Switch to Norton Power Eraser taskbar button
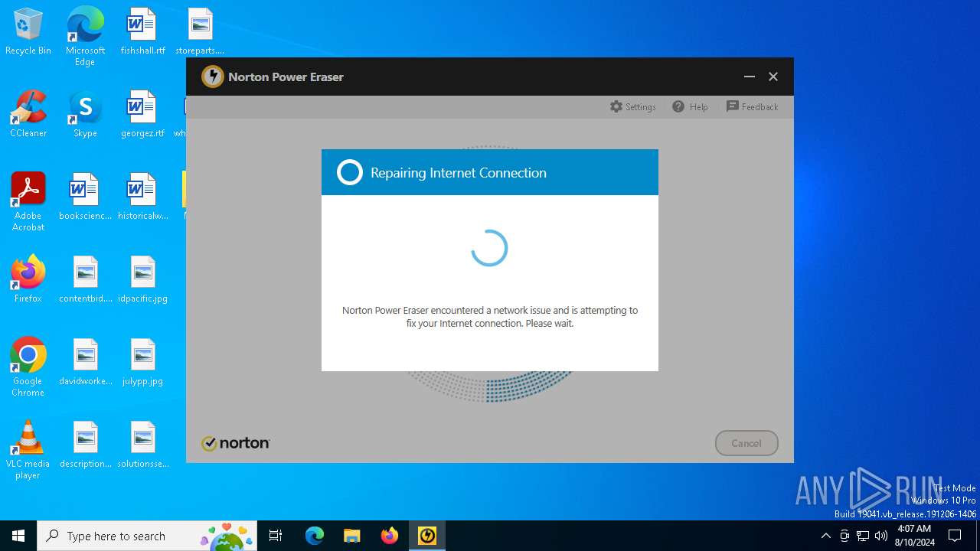The width and height of the screenshot is (980, 551). pos(427,536)
